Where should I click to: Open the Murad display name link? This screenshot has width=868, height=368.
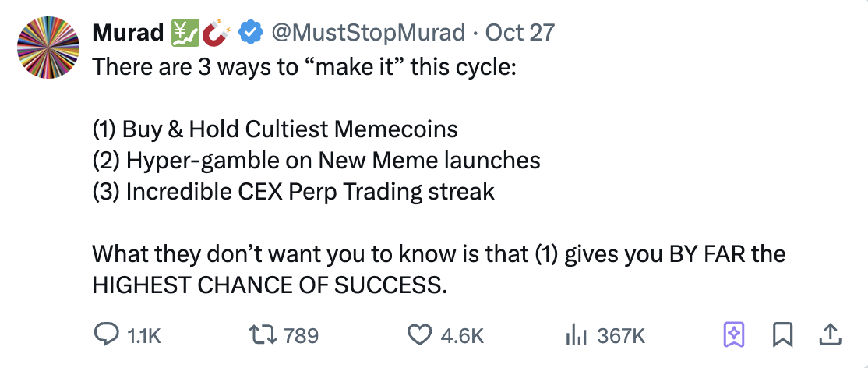coord(127,33)
